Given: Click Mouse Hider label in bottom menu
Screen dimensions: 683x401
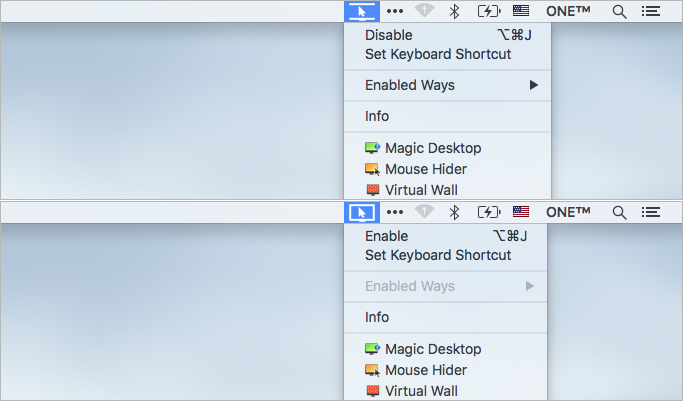Looking at the screenshot, I should coord(426,370).
